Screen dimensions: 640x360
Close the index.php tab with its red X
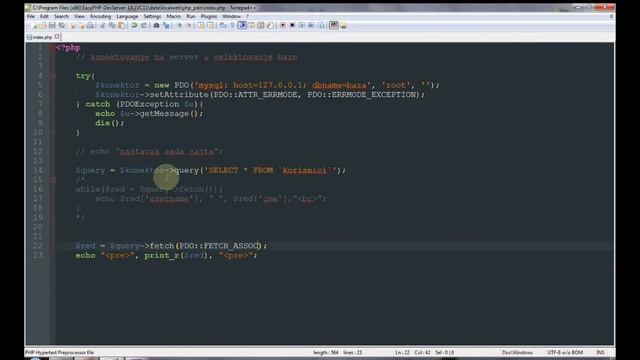(57, 37)
